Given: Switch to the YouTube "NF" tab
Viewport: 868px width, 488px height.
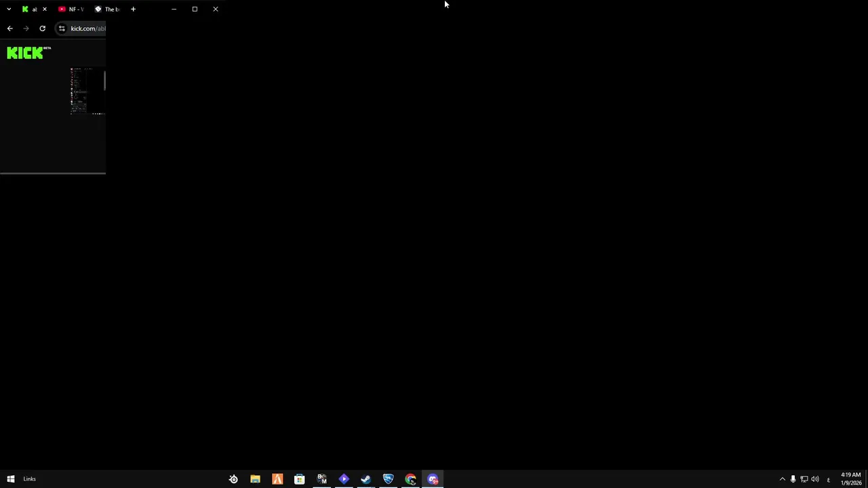Looking at the screenshot, I should (71, 9).
